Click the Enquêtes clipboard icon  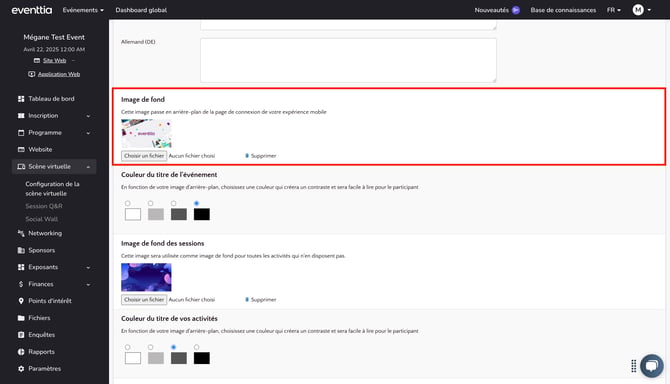pyautogui.click(x=21, y=335)
